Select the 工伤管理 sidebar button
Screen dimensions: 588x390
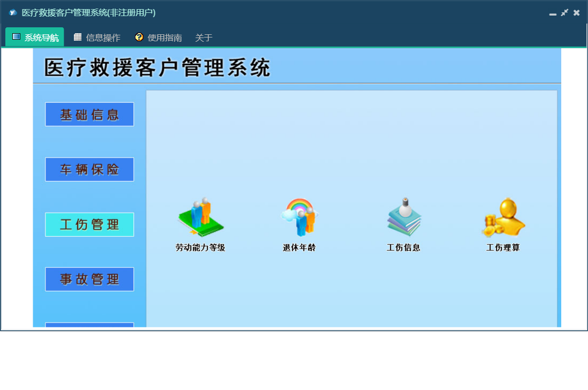point(89,224)
